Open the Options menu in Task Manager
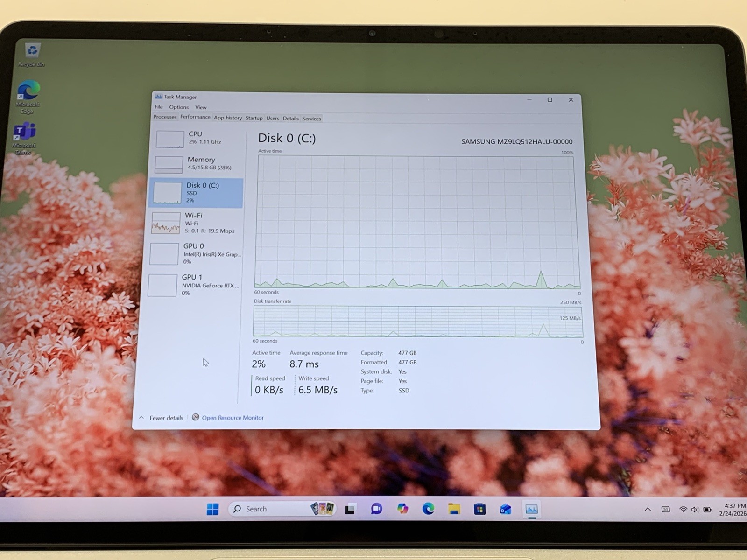 179,107
